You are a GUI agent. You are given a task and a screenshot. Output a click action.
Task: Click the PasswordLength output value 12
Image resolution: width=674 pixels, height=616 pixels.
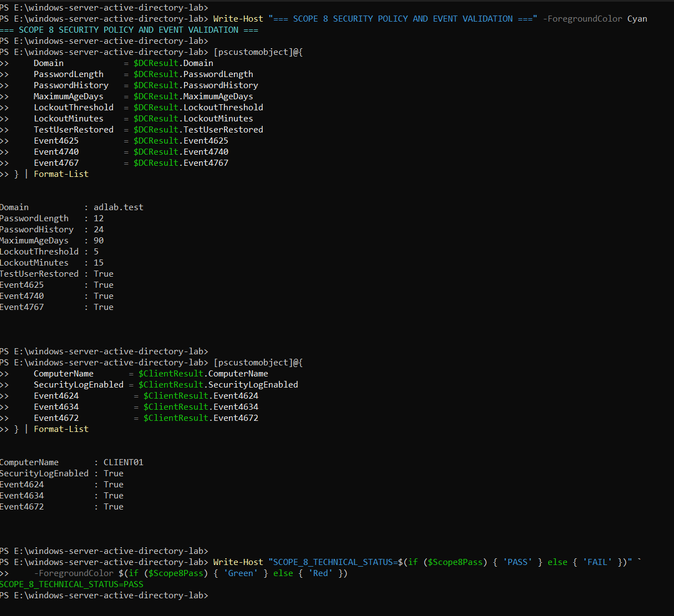click(99, 218)
